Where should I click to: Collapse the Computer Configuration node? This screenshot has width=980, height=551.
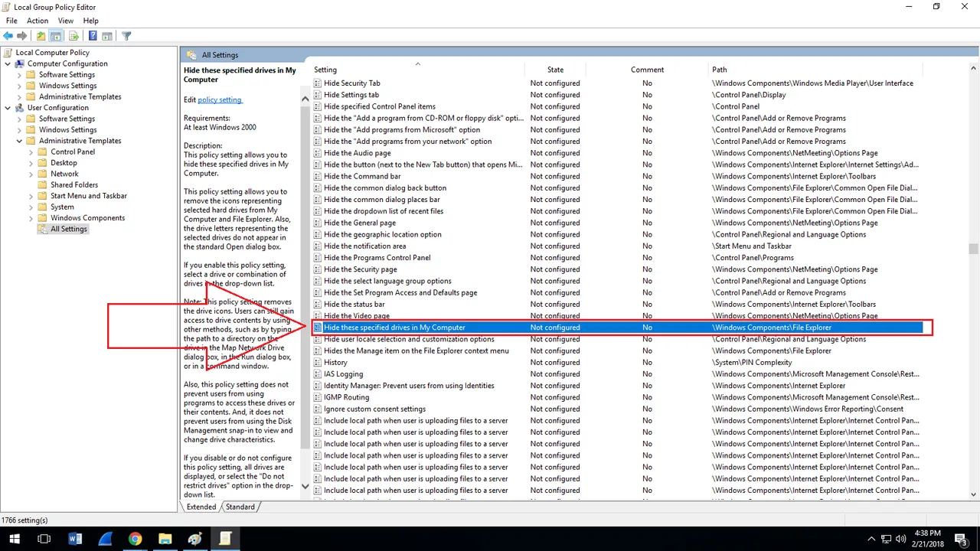[8, 64]
